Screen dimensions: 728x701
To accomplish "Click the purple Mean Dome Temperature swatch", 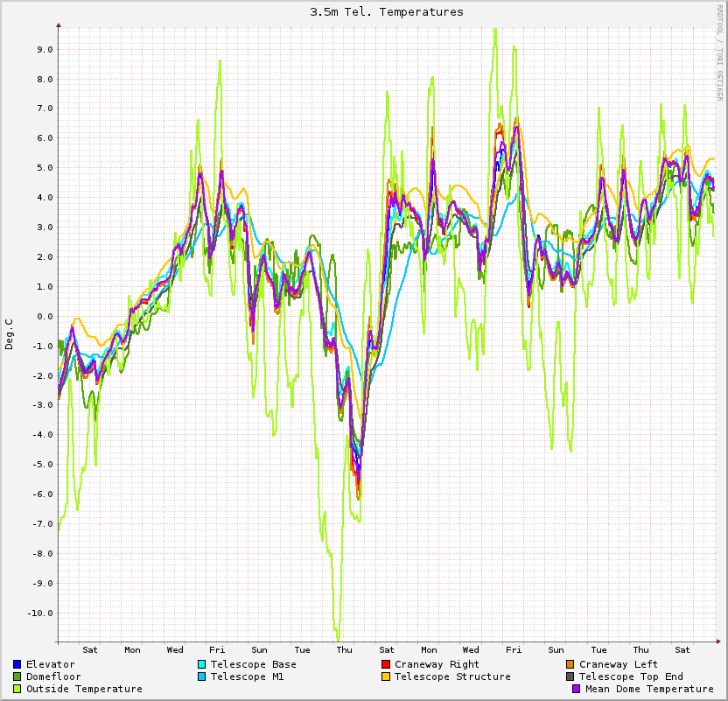I will pyautogui.click(x=577, y=689).
